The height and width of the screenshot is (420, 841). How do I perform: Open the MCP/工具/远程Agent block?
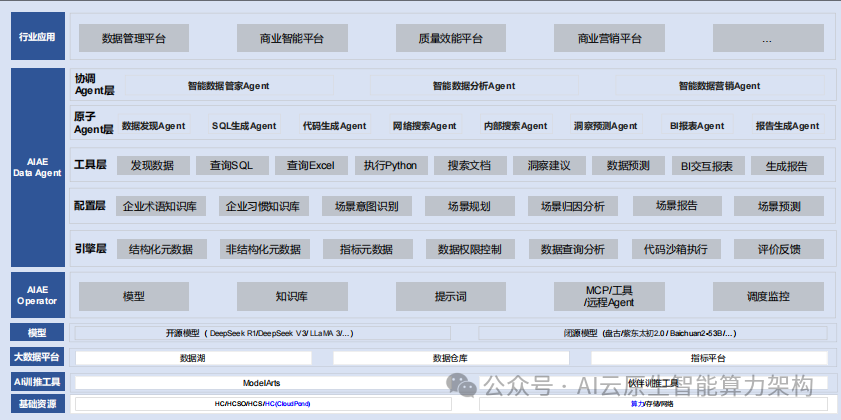point(609,297)
